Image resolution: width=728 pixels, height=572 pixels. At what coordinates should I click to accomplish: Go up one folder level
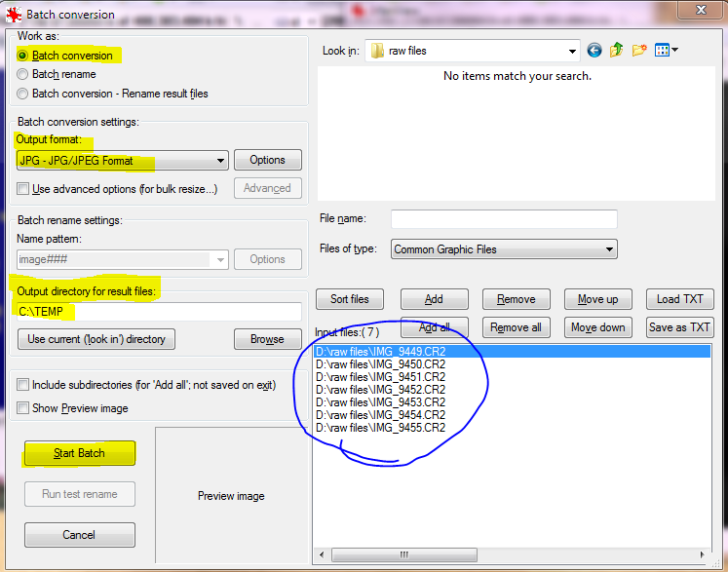pos(617,50)
